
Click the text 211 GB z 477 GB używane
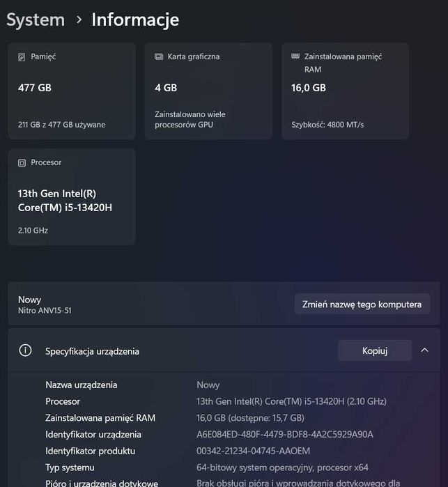click(61, 125)
